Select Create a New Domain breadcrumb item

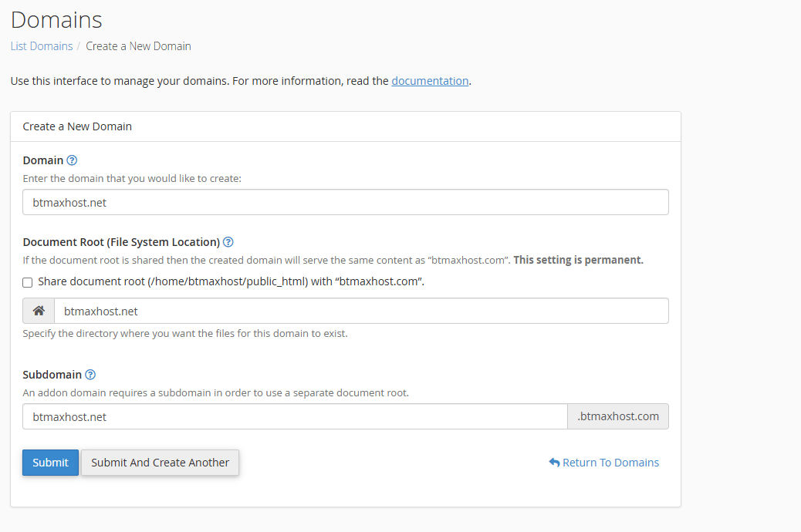tap(138, 46)
